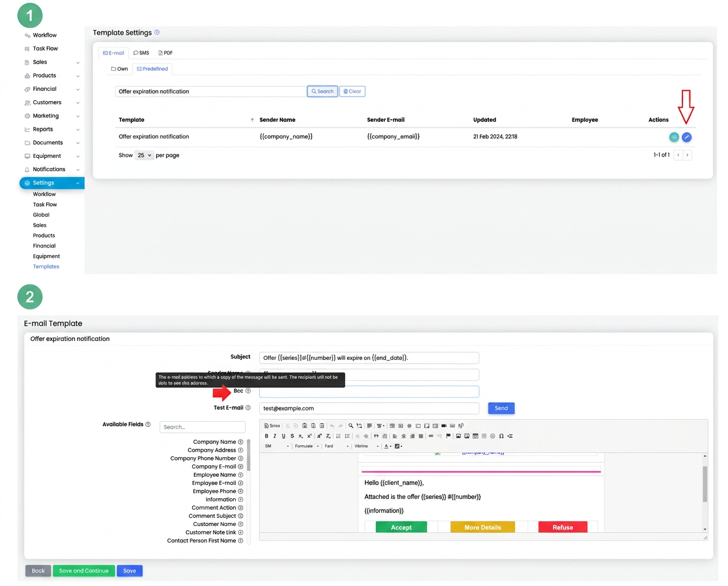The width and height of the screenshot is (728, 586).
Task: Click the blue edit pencil icon in Actions
Action: (x=686, y=137)
